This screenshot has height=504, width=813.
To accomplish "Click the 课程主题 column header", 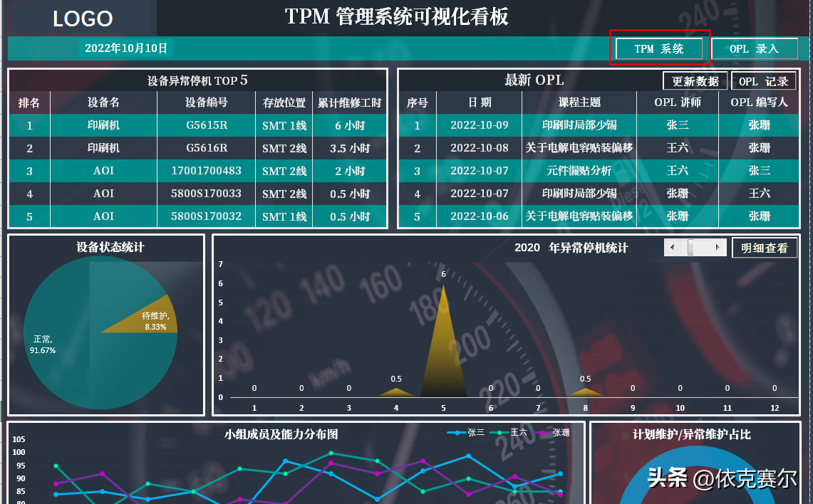I will click(x=579, y=103).
